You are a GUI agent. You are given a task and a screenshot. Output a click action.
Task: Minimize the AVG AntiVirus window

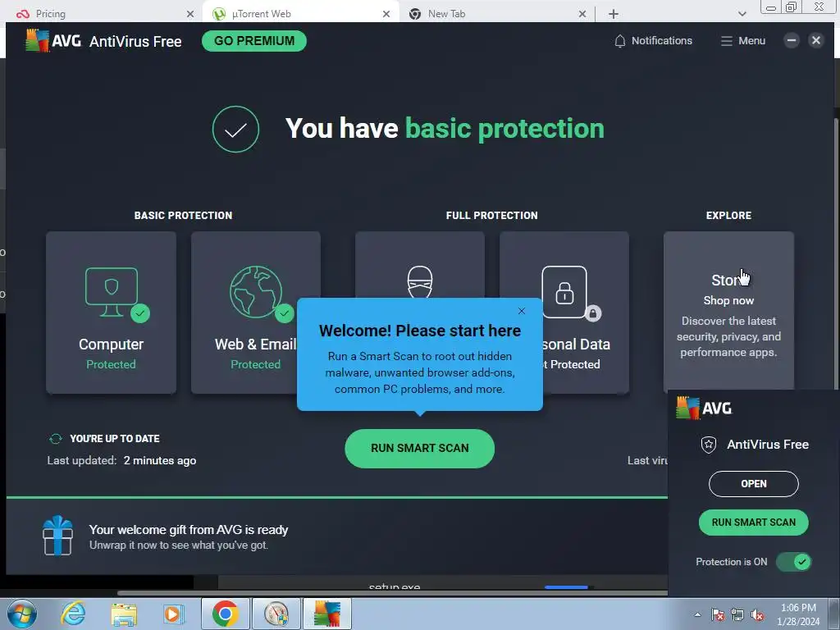pyautogui.click(x=792, y=40)
